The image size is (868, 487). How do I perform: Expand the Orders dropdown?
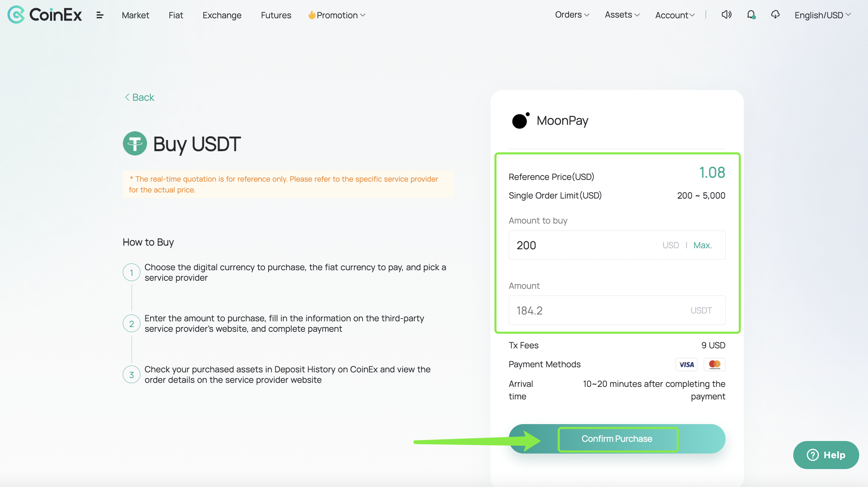tap(572, 15)
